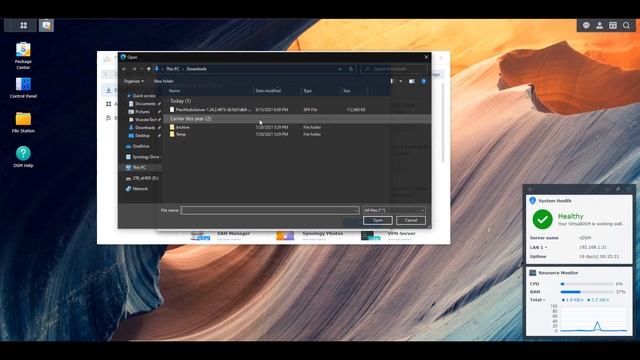640x360 pixels.
Task: Open the All files type dropdown
Action: tap(394, 210)
